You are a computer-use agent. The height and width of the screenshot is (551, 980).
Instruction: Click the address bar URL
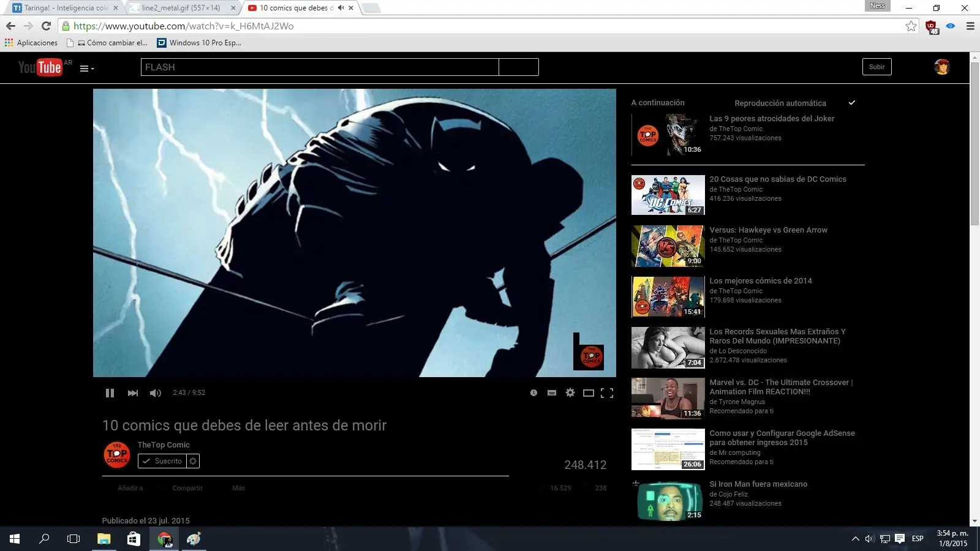coord(184,26)
